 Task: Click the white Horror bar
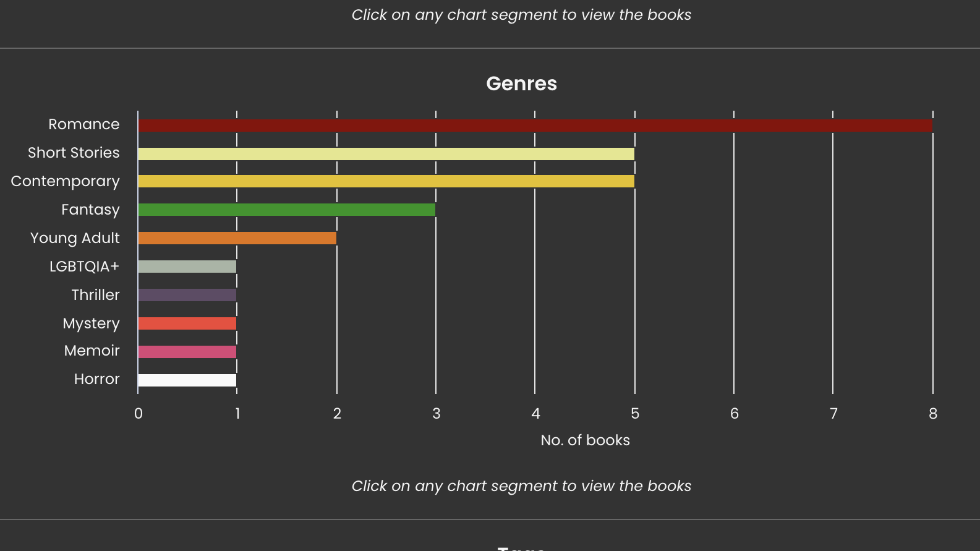(187, 380)
